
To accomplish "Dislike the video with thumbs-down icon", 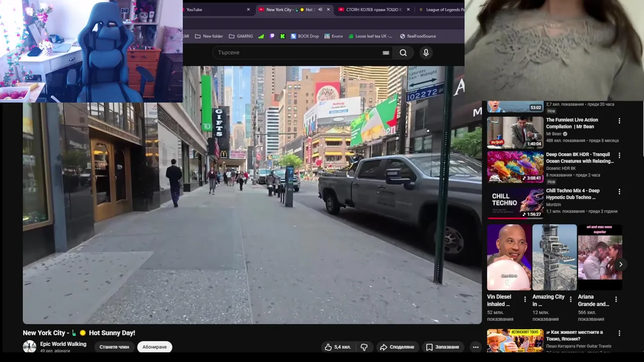I will click(x=364, y=347).
